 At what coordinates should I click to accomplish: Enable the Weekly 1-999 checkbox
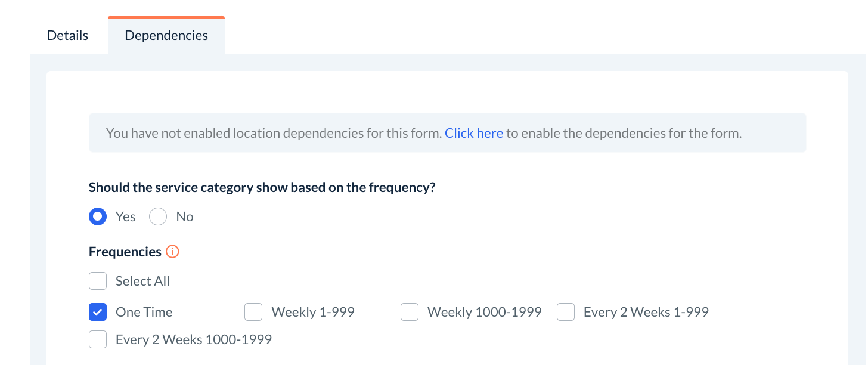(x=253, y=312)
